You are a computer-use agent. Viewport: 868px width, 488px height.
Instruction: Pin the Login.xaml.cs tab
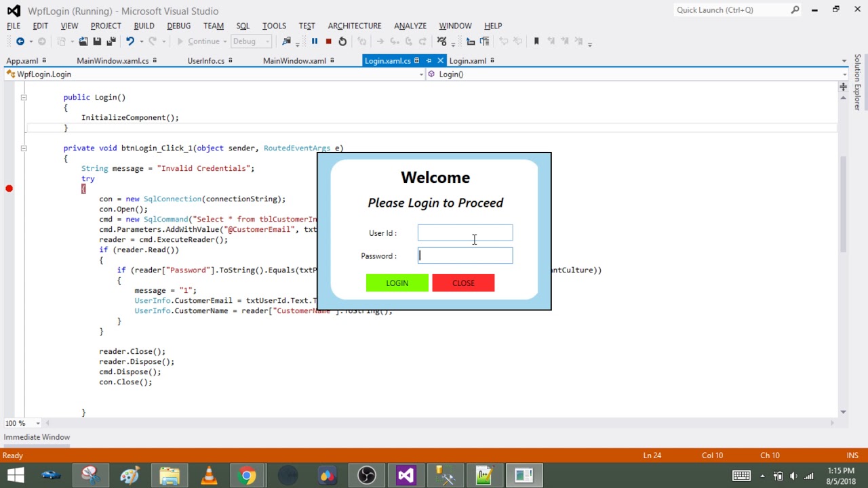tap(429, 60)
